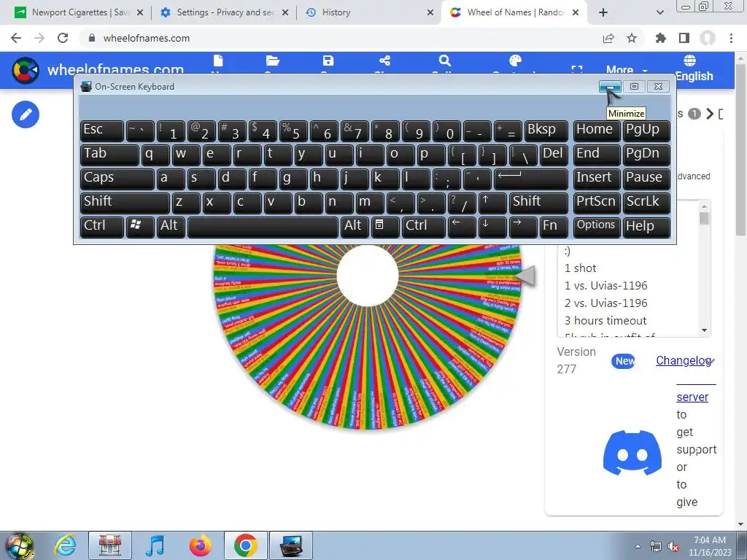The height and width of the screenshot is (560, 747).
Task: Toggle right Alt key on keyboard
Action: point(355,226)
